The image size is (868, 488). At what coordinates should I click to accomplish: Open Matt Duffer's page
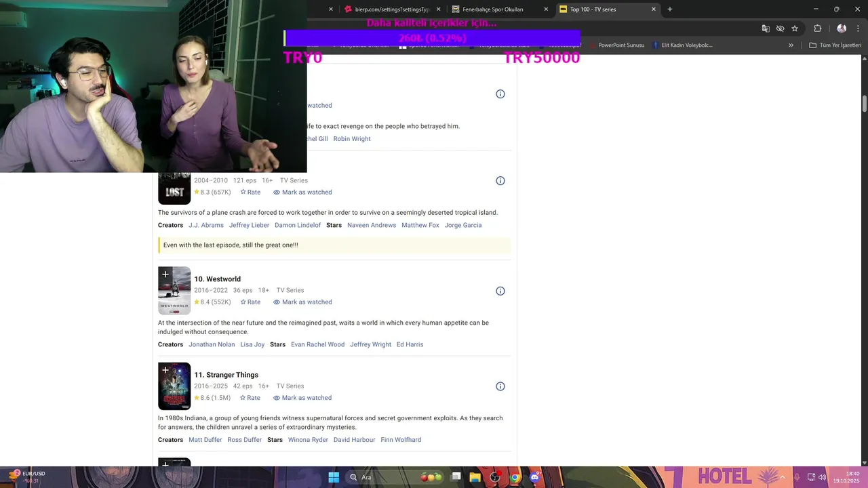pyautogui.click(x=205, y=440)
